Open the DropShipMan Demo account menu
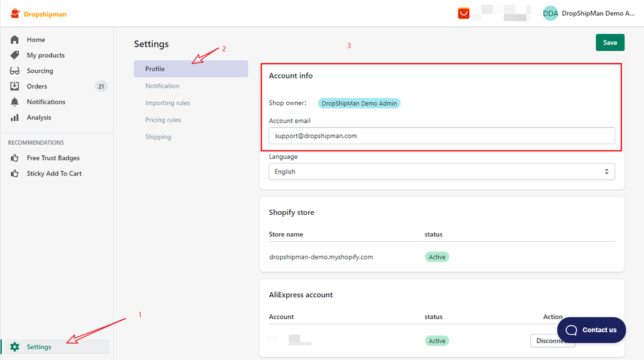Image resolution: width=644 pixels, height=360 pixels. [x=589, y=14]
